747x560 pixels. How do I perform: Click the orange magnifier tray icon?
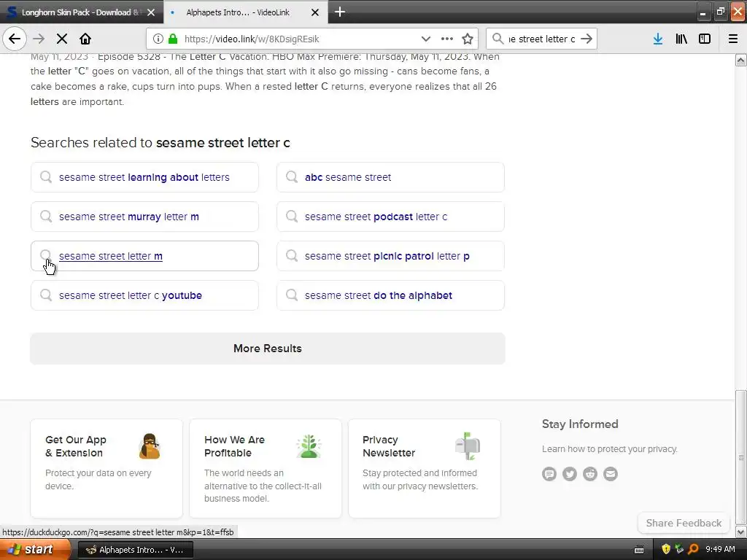coord(693,550)
